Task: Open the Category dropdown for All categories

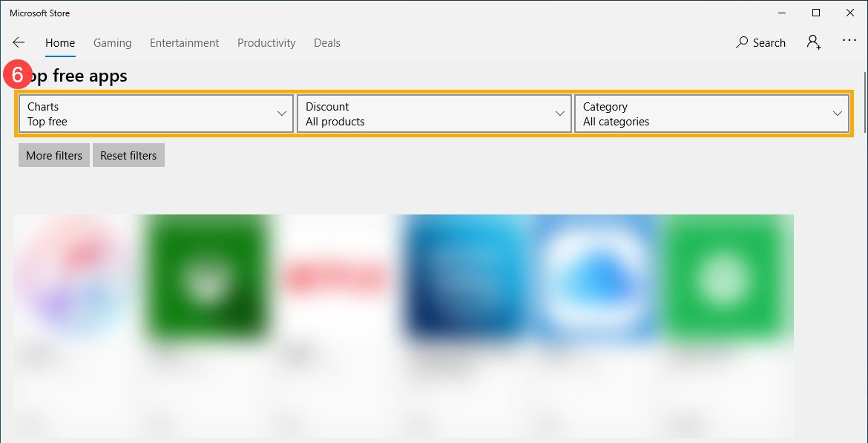Action: (711, 114)
